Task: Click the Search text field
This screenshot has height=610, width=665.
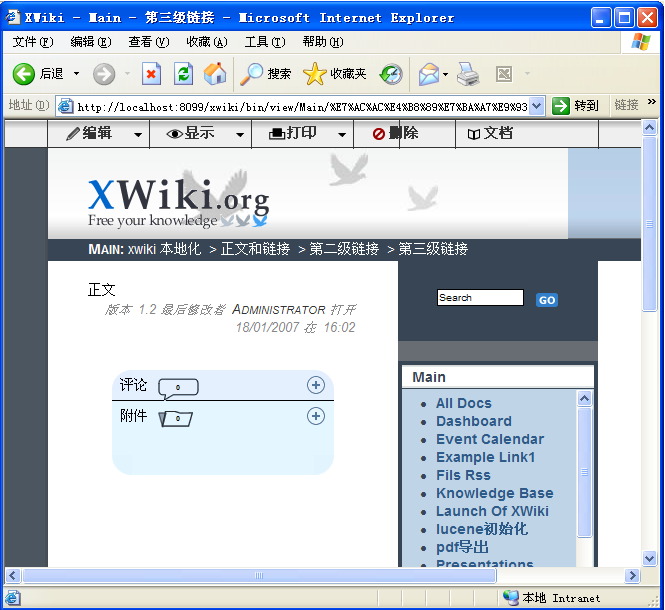Action: pos(480,297)
